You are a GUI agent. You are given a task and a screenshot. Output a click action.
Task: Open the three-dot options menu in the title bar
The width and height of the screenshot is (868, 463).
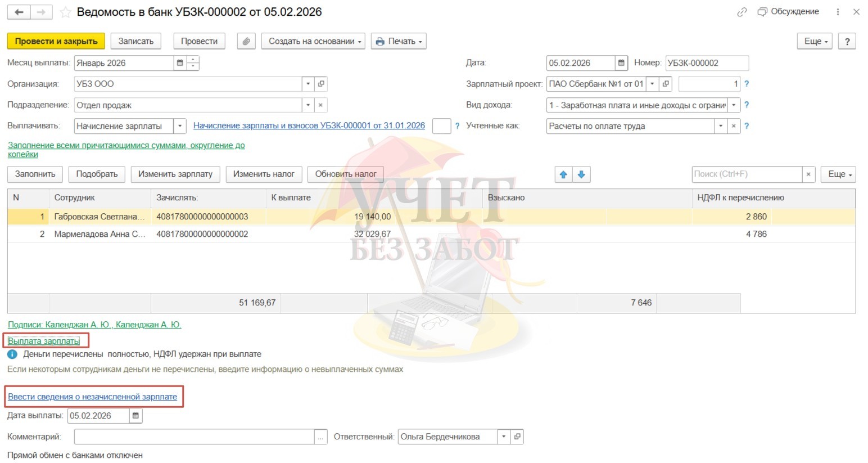pos(838,12)
